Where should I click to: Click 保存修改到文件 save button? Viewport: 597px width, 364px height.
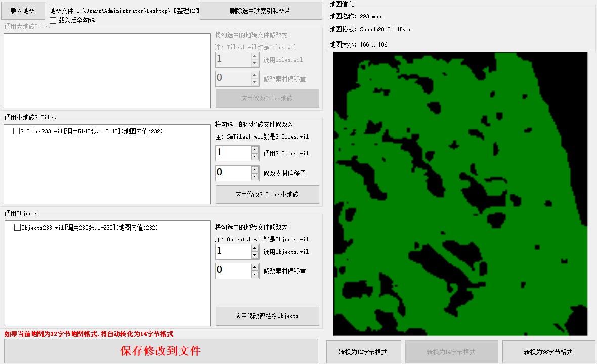click(x=161, y=351)
